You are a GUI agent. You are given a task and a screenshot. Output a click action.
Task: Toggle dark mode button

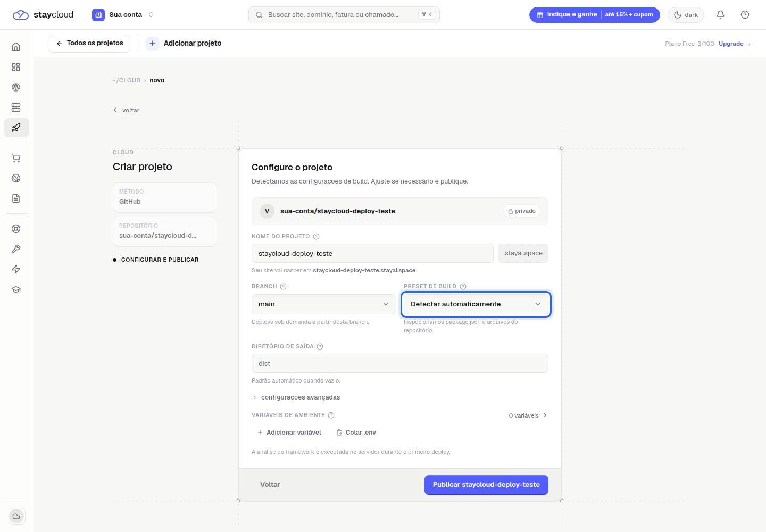click(x=686, y=15)
